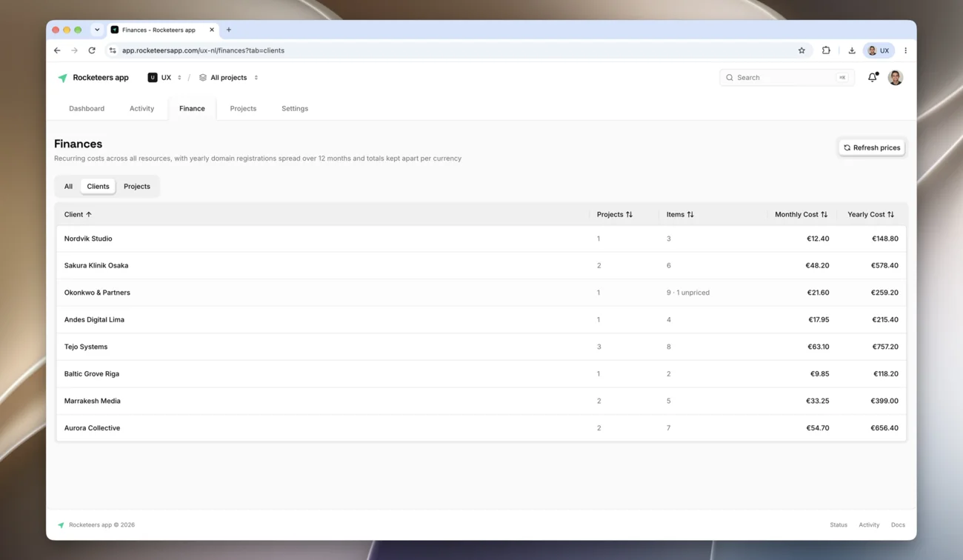The image size is (963, 560).
Task: Click the Finances page heading
Action: tap(78, 144)
